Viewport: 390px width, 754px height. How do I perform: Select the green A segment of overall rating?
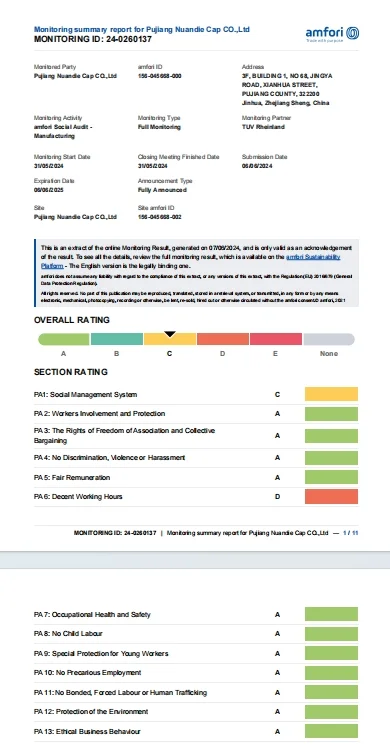coord(63,339)
